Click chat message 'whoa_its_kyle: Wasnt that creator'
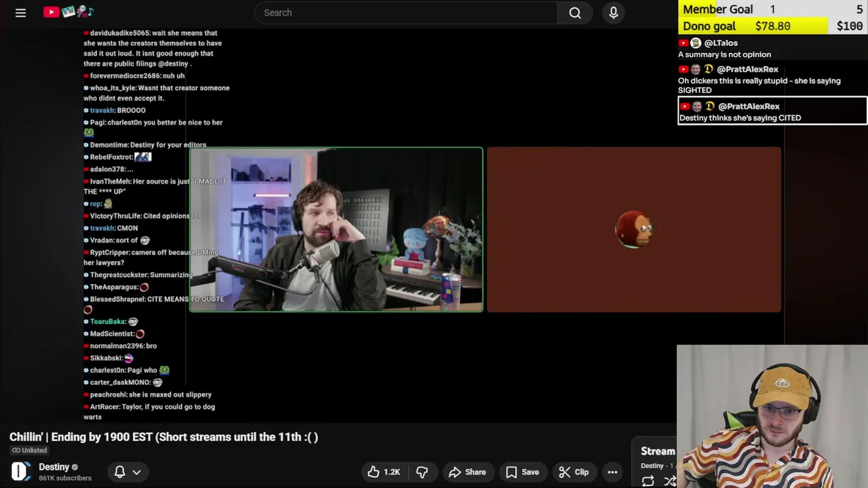Image resolution: width=868 pixels, height=488 pixels. point(157,93)
